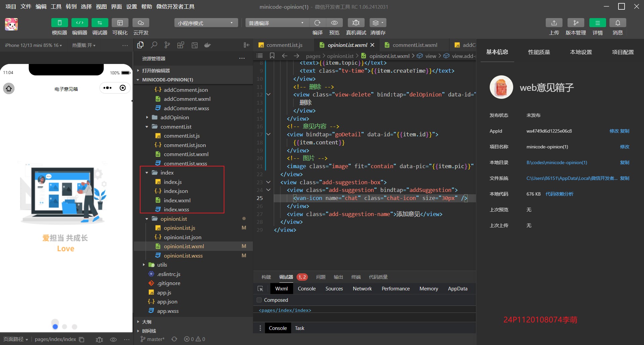This screenshot has height=345, width=644.
Task: Switch to commentList.js editor tab
Action: click(284, 45)
